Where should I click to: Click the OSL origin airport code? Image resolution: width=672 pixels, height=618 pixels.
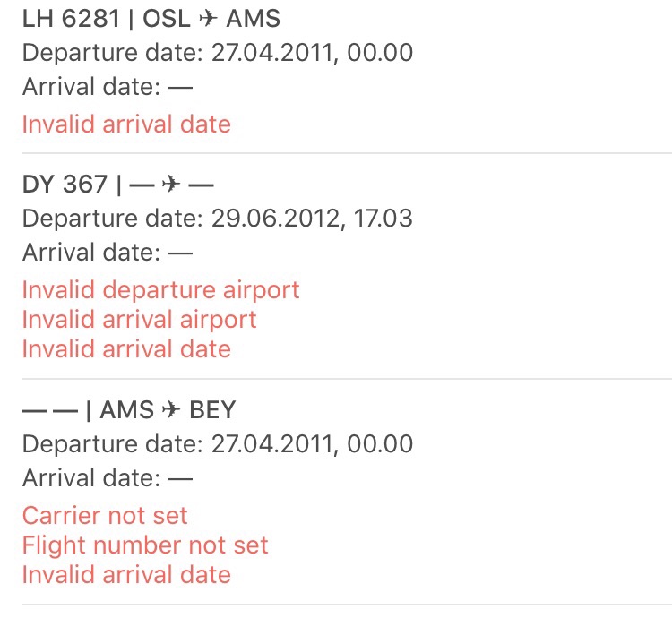tap(167, 19)
